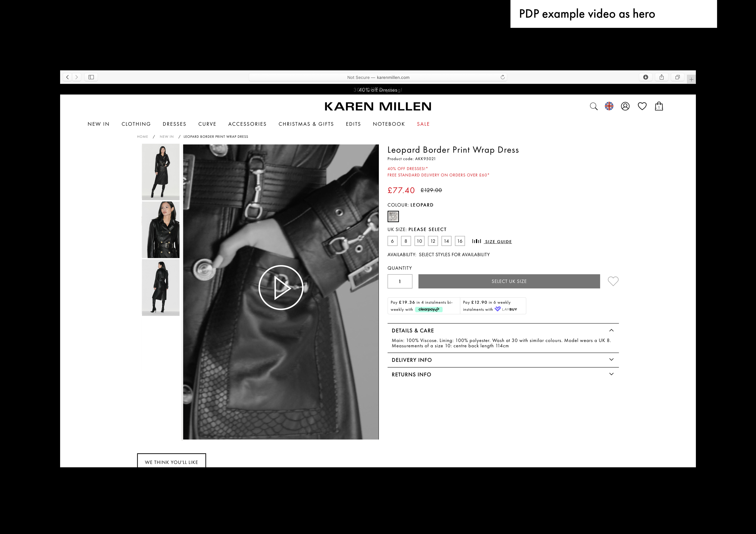Collapse the Details & Care section

[x=611, y=330]
